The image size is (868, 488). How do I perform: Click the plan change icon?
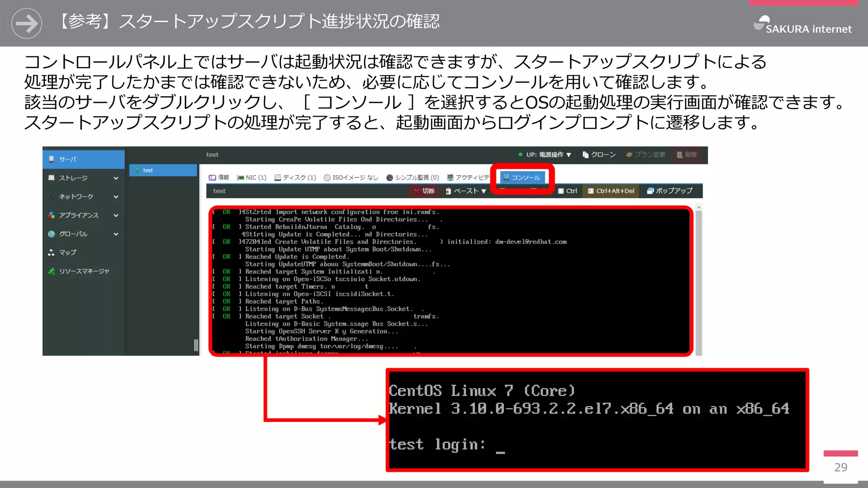629,155
